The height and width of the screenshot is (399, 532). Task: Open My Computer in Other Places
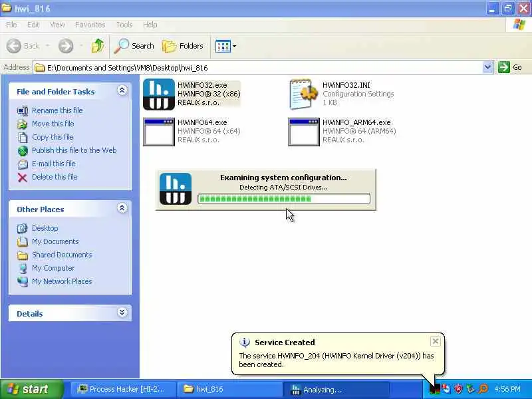(53, 268)
